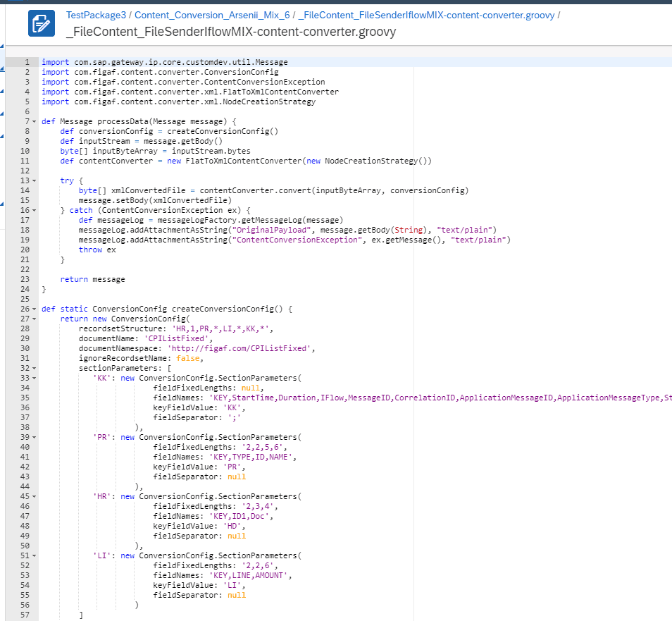The width and height of the screenshot is (672, 621).
Task: Collapse 'LI' section fold at line 51
Action: pos(35,555)
